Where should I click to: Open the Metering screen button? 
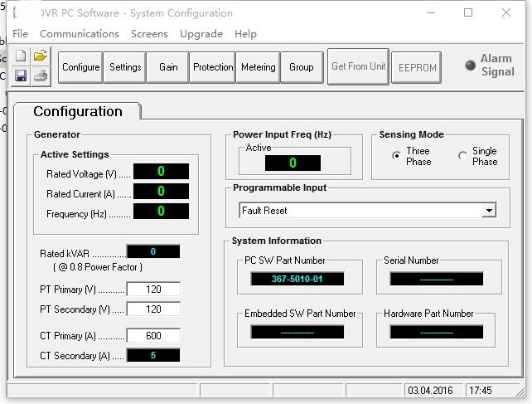[259, 67]
